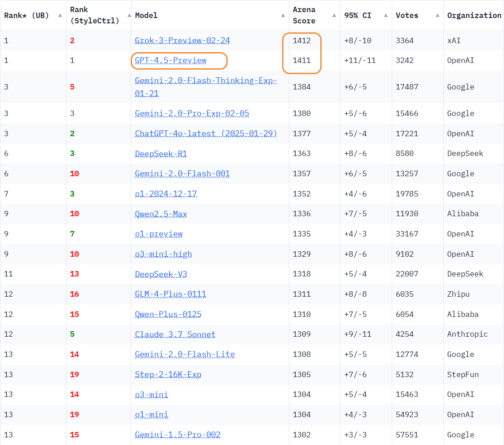The width and height of the screenshot is (504, 445).
Task: Click the Rank (StyleCtrl) column header
Action: (94, 15)
